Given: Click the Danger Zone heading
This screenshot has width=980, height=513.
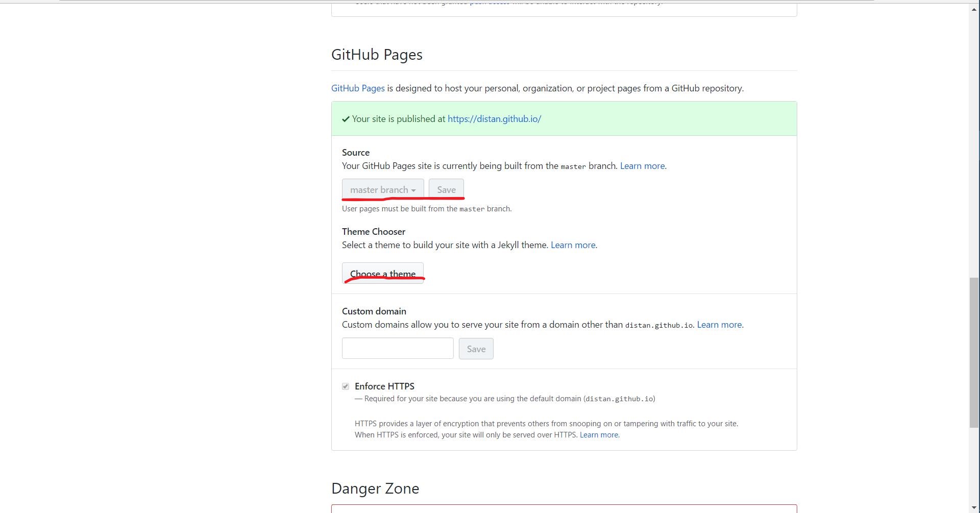Looking at the screenshot, I should click(375, 488).
